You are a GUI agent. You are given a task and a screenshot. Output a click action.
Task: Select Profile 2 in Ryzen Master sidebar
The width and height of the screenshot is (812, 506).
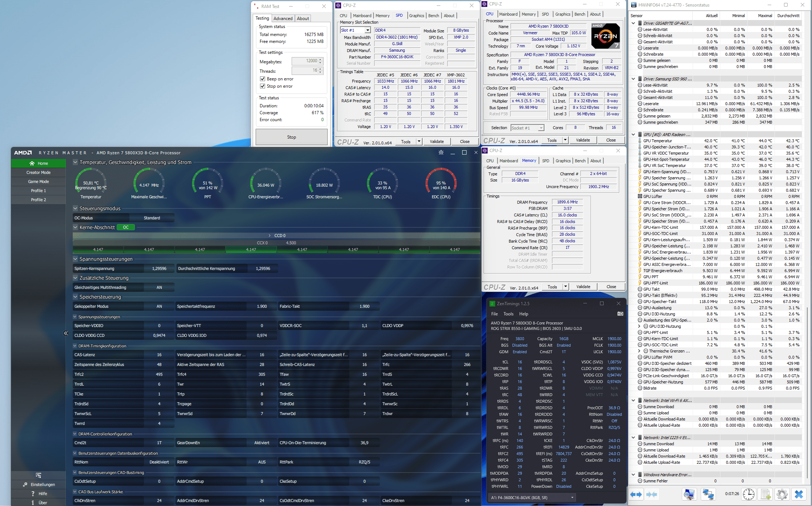click(x=39, y=200)
